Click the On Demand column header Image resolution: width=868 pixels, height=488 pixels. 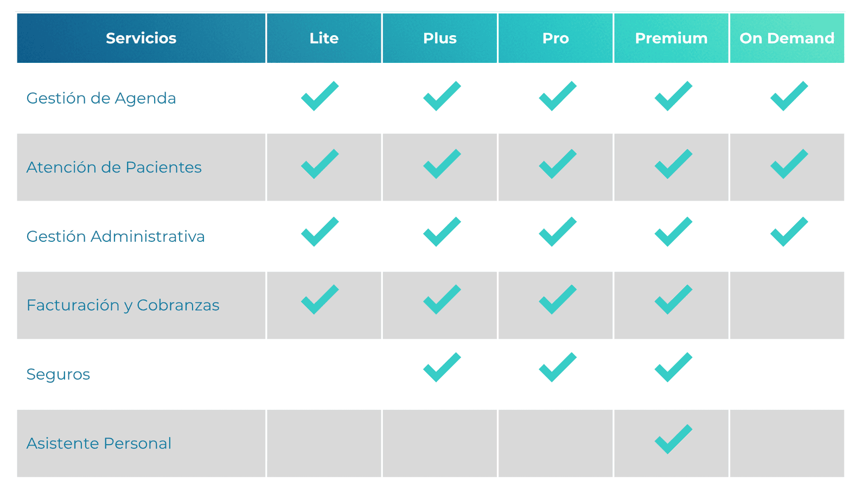tap(787, 38)
